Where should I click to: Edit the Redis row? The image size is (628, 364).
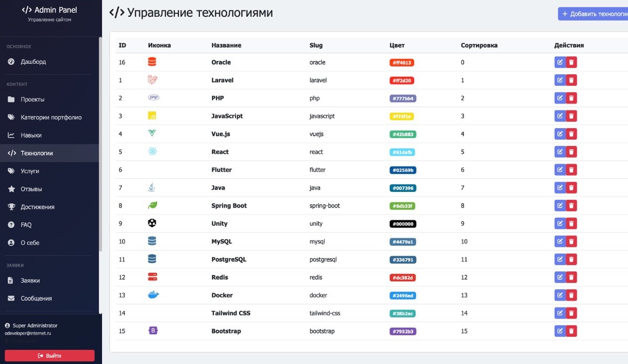click(560, 277)
